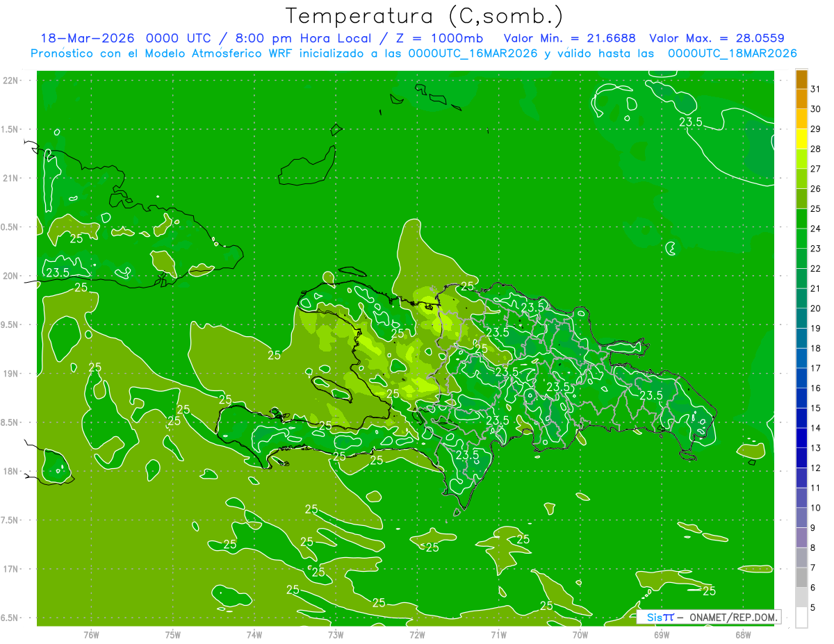834x644 pixels.
Task: Pick the brown swatch above the 31 label
Action: [x=801, y=79]
